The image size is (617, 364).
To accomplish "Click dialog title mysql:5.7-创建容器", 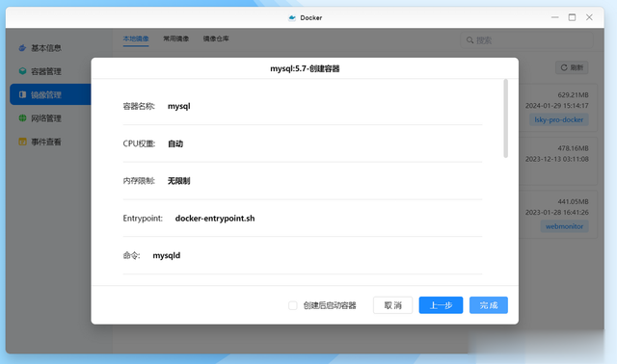I will (x=305, y=68).
